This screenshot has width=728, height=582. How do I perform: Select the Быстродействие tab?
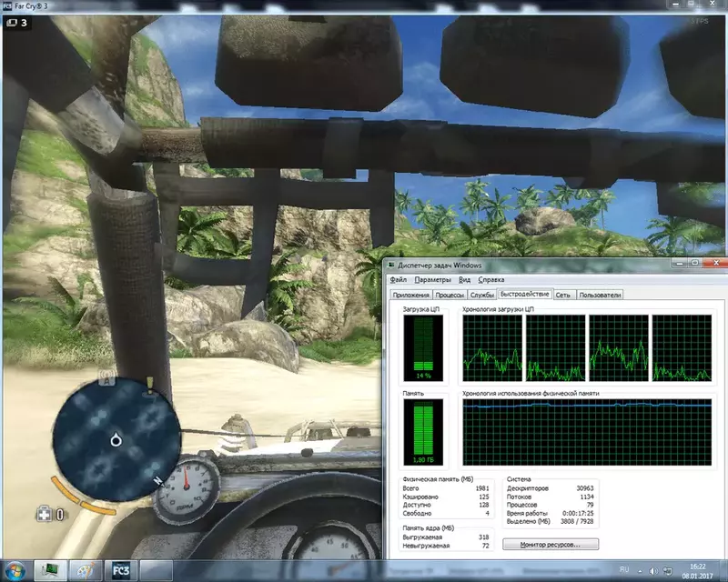[x=525, y=294]
